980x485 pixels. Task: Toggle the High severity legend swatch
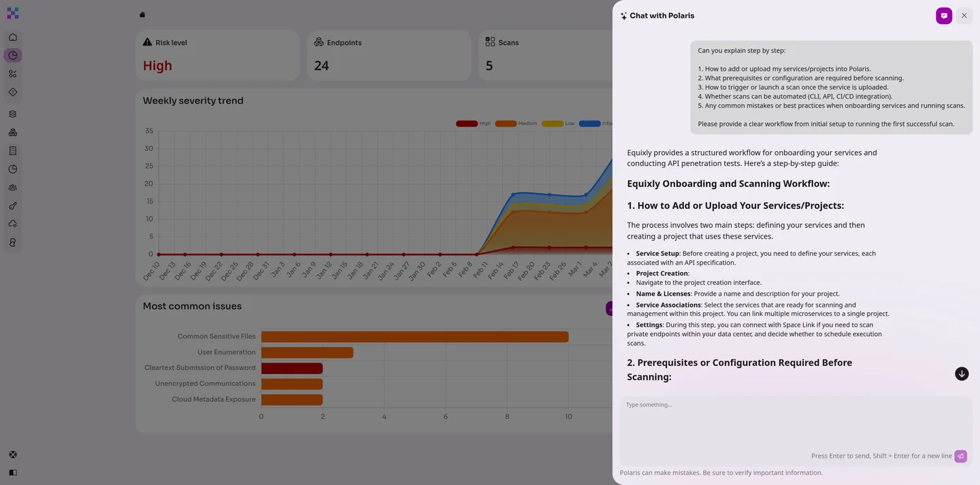(x=466, y=124)
